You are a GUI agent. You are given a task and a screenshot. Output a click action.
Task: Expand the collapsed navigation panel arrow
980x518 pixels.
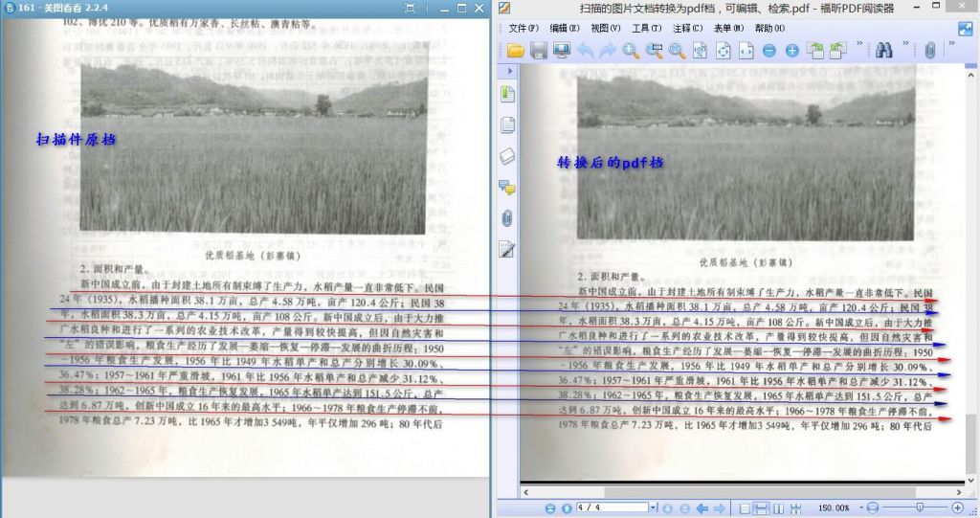coord(510,72)
